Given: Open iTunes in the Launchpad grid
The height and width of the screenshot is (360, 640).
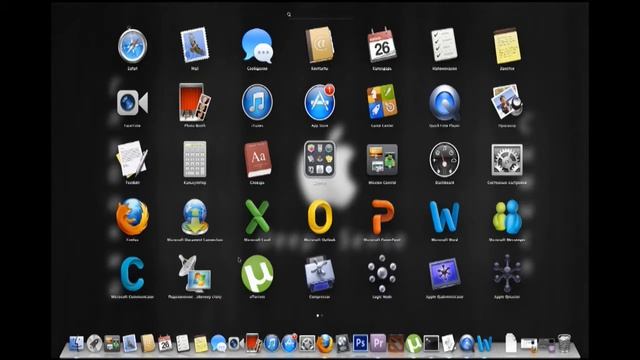Looking at the screenshot, I should [257, 102].
